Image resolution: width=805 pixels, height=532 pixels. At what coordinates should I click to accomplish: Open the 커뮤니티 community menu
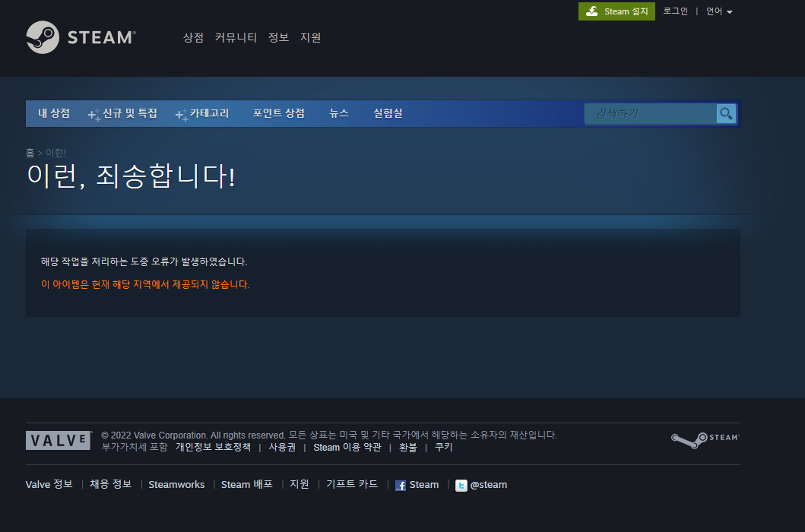coord(236,37)
